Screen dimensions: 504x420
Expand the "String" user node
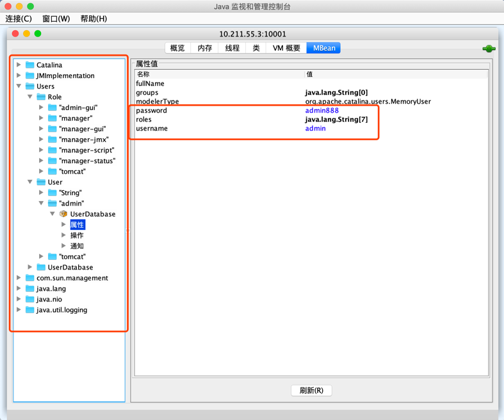42,193
